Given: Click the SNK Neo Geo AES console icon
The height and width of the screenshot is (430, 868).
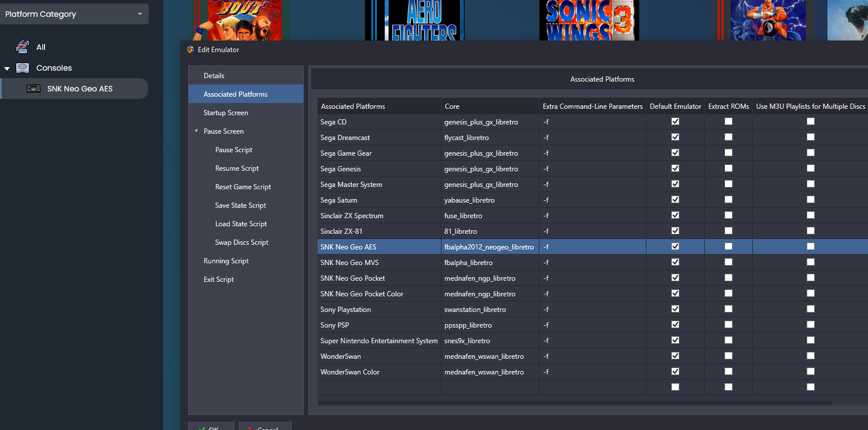Looking at the screenshot, I should pyautogui.click(x=34, y=89).
